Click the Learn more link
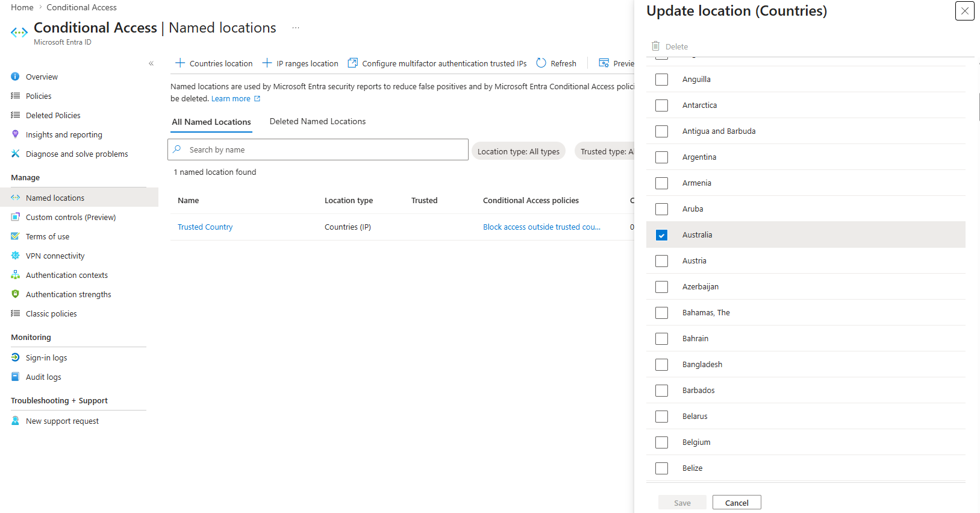980x513 pixels. (231, 98)
